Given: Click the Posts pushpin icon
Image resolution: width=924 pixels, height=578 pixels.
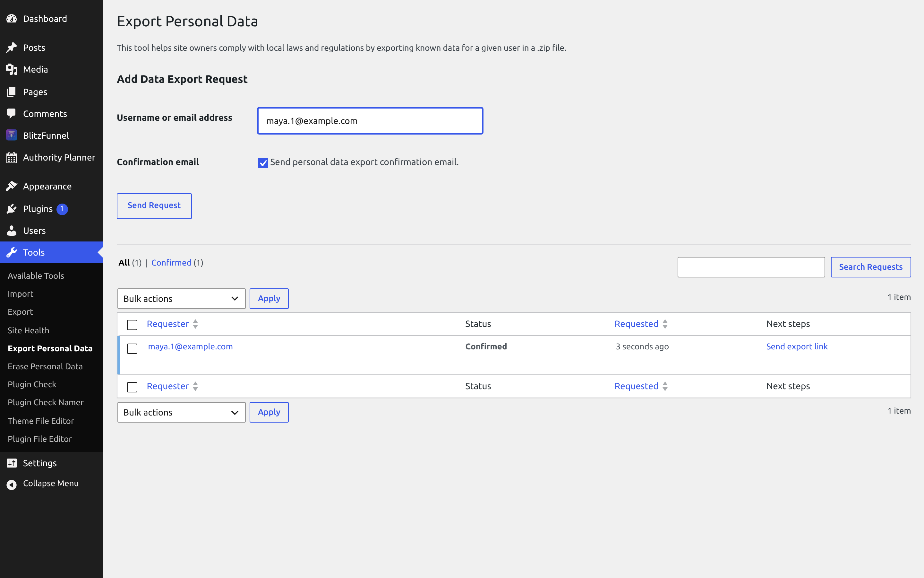Looking at the screenshot, I should (12, 48).
